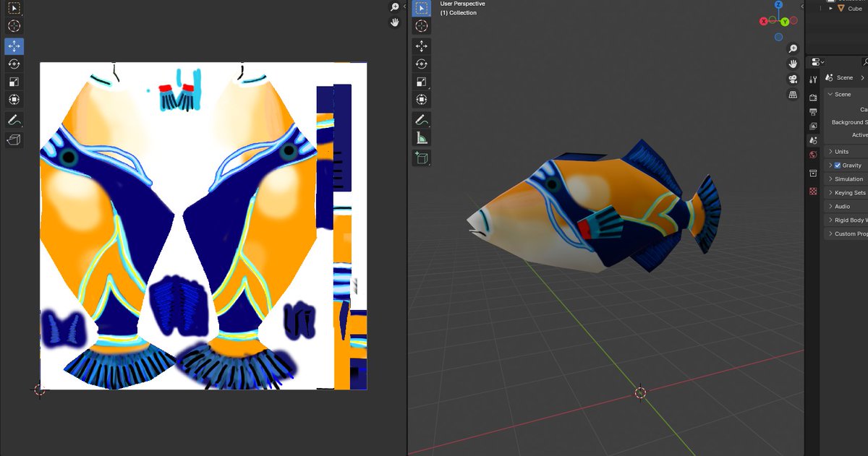
Task: Select the Cube row in the Outliner
Action: 846,9
